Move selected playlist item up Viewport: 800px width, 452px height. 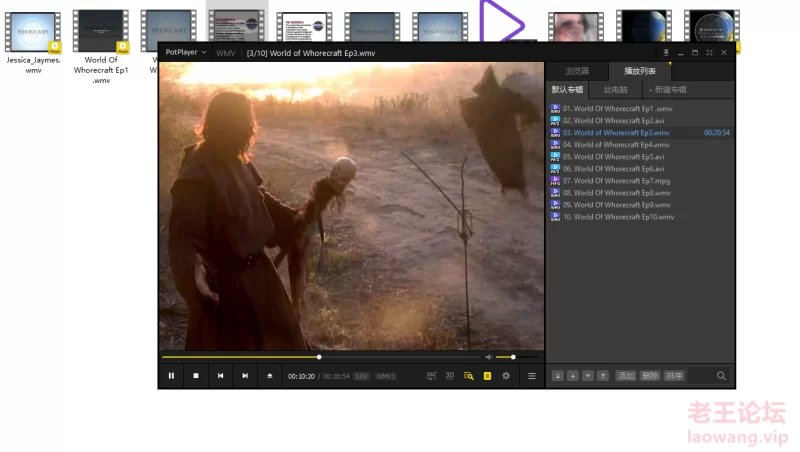(x=573, y=376)
